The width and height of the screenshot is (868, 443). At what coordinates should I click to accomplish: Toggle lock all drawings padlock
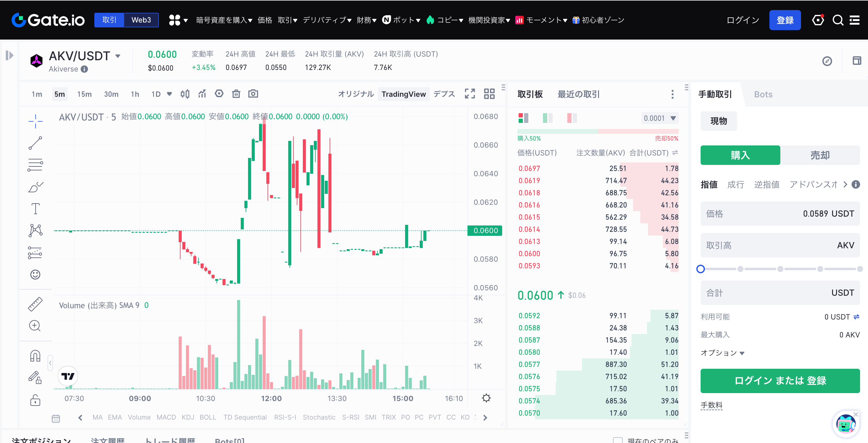click(x=35, y=400)
